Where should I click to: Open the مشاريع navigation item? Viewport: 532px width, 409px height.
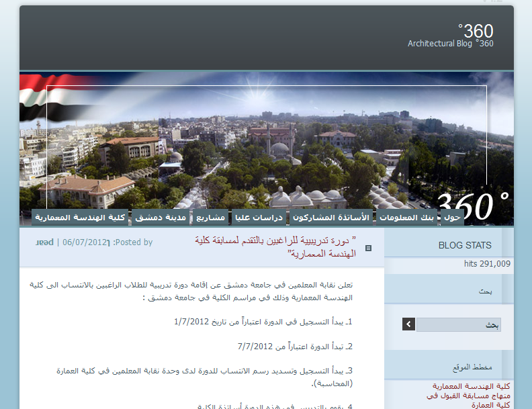point(211,218)
